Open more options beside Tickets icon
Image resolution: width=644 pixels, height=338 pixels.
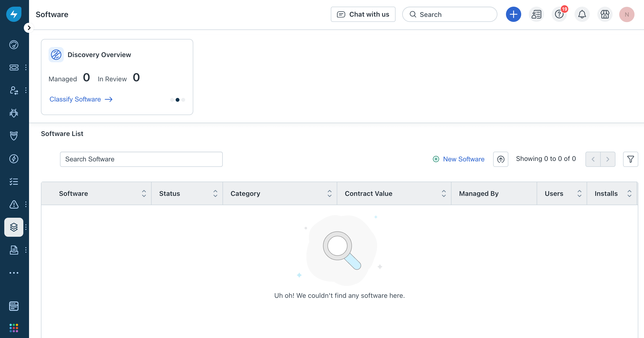coord(26,68)
